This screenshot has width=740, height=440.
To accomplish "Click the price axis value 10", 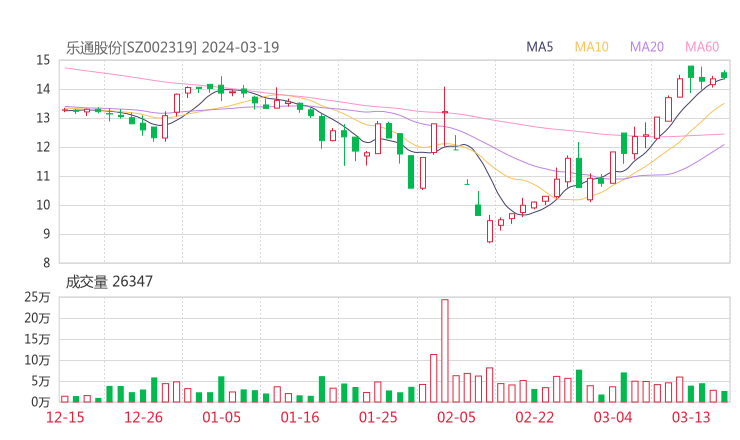I will click(43, 205).
